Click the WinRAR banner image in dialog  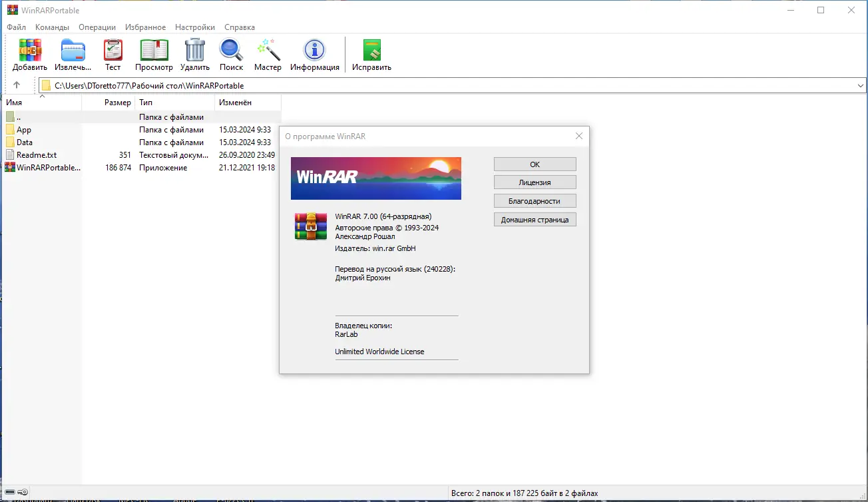(376, 178)
